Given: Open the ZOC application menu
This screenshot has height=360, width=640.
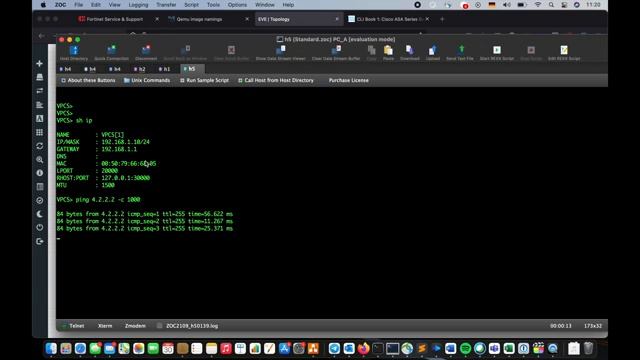Looking at the screenshot, I should tap(60, 5).
